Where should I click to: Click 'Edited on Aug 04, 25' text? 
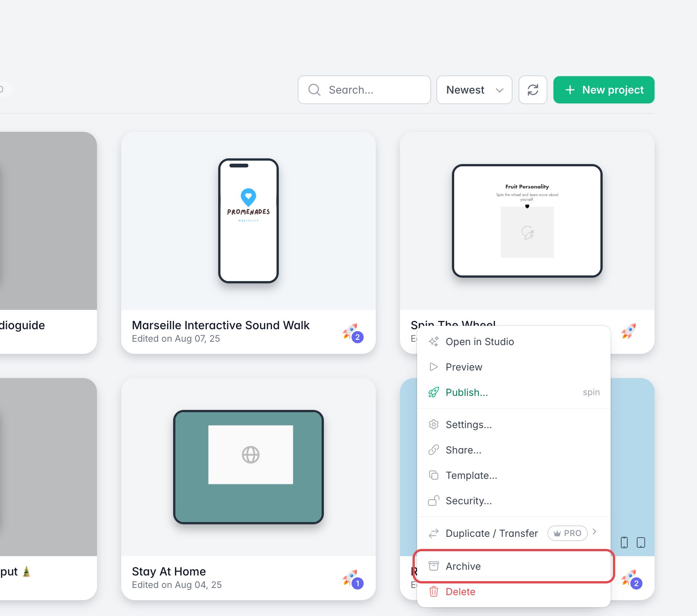(177, 585)
